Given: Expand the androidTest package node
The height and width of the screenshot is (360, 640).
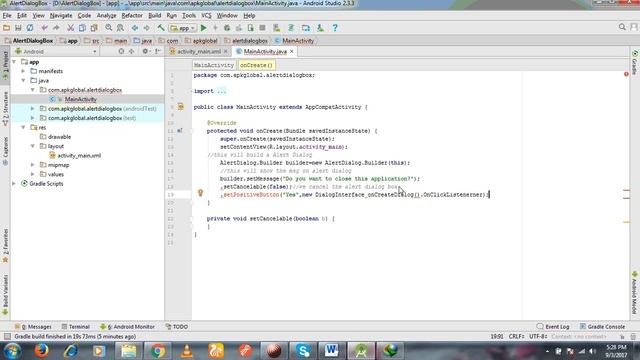Looking at the screenshot, I should (33, 109).
